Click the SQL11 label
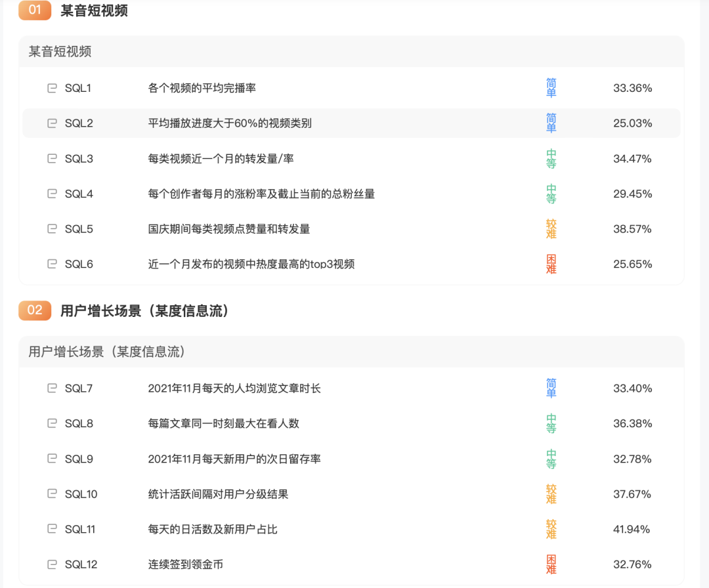 click(80, 529)
